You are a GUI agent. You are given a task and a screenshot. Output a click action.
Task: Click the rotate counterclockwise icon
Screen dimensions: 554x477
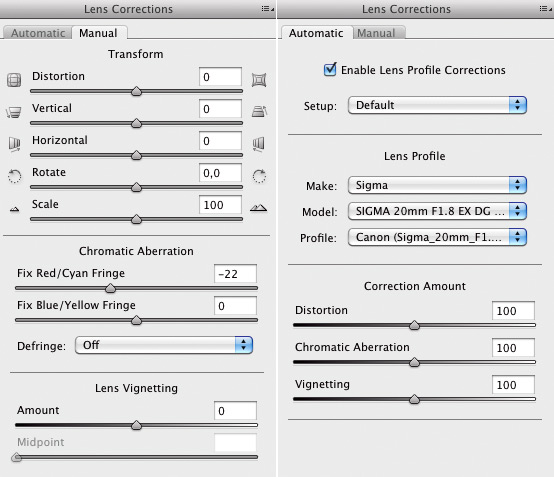(x=14, y=176)
